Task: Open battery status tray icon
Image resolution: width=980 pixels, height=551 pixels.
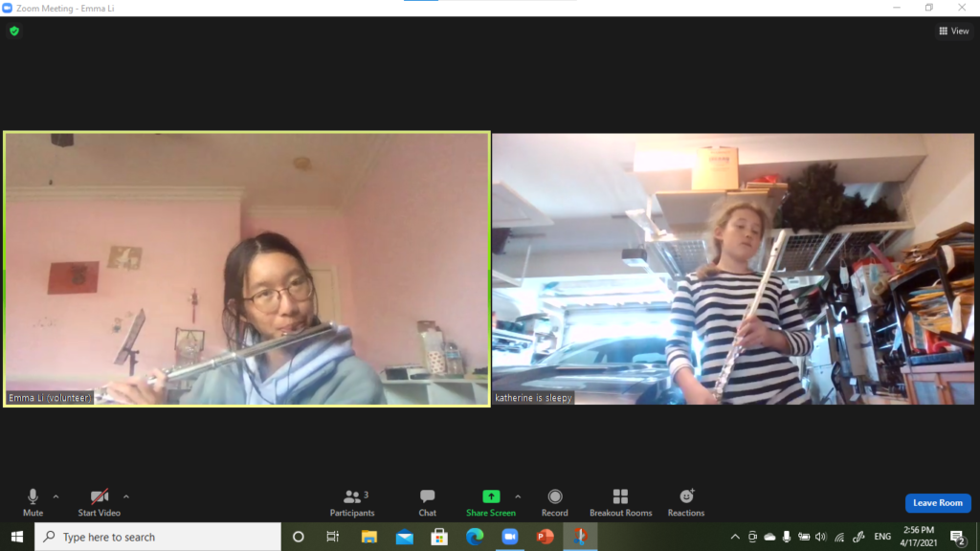Action: click(804, 537)
